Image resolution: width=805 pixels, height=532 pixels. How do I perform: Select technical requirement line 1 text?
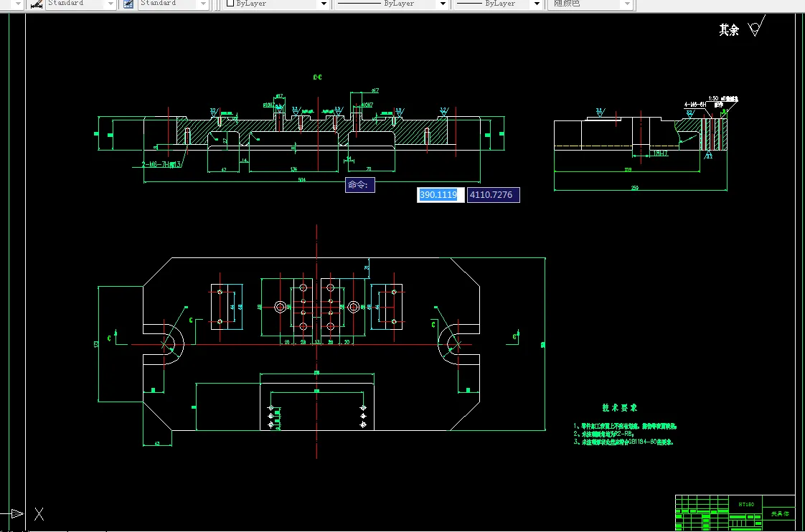(625, 426)
